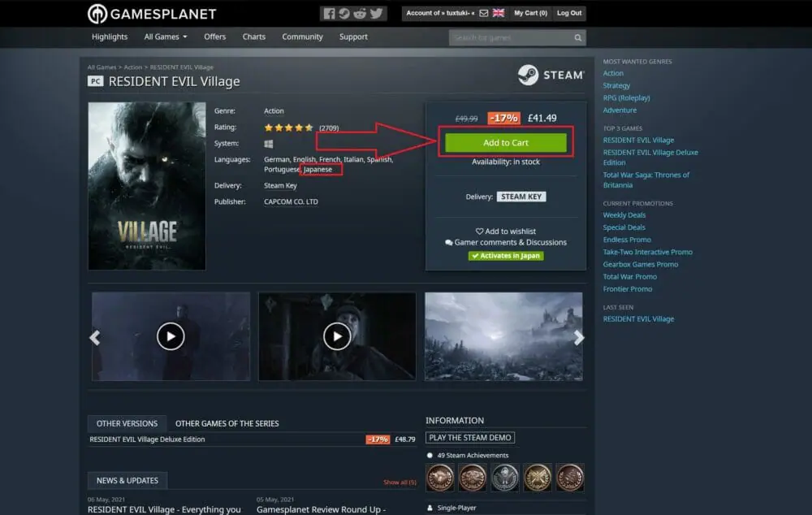Play the first trailer video
The height and width of the screenshot is (515, 812).
[x=171, y=336]
